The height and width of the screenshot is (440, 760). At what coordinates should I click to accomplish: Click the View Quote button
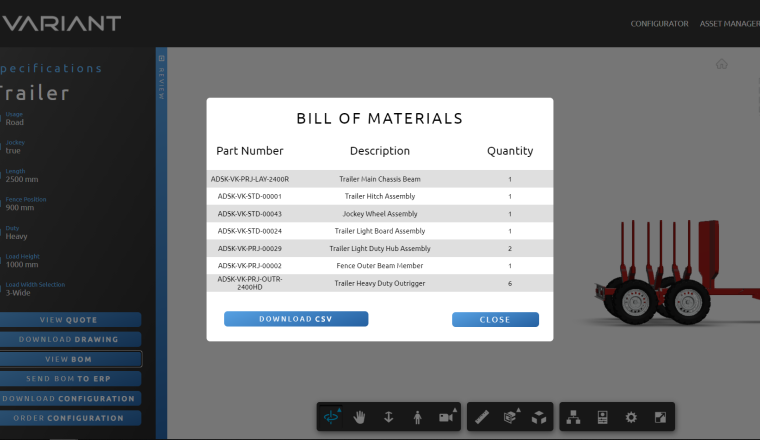click(x=70, y=320)
